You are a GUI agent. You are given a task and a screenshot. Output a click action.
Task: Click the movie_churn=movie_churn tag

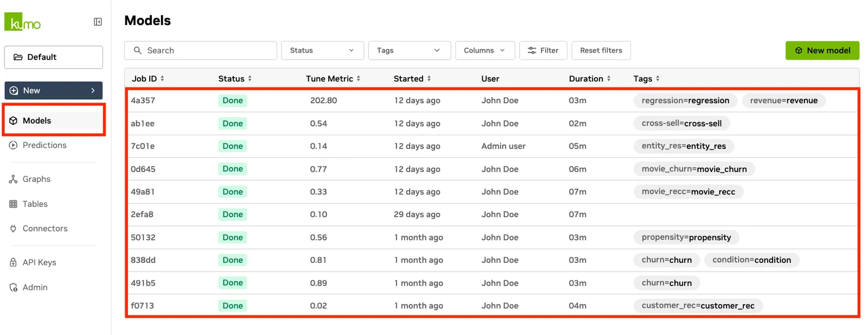[x=694, y=169]
